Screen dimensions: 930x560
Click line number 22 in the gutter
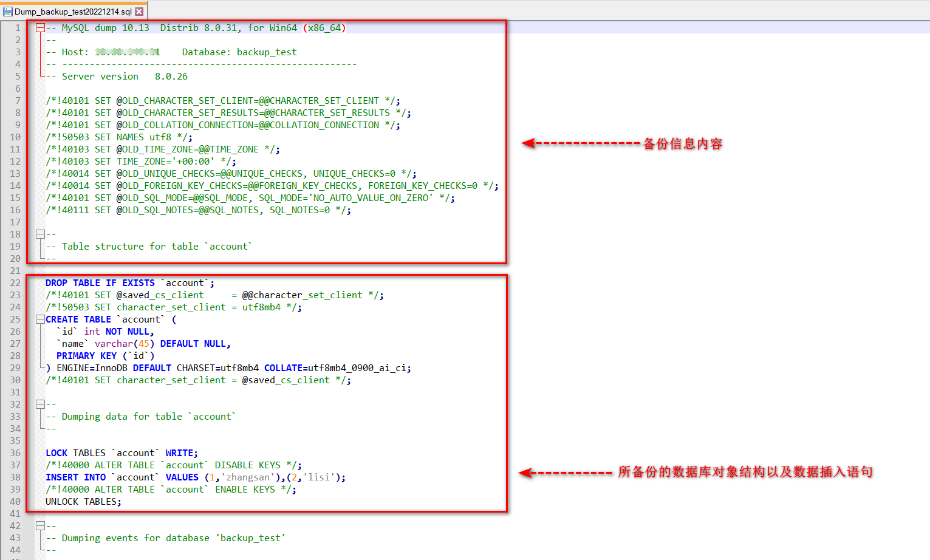coord(15,283)
